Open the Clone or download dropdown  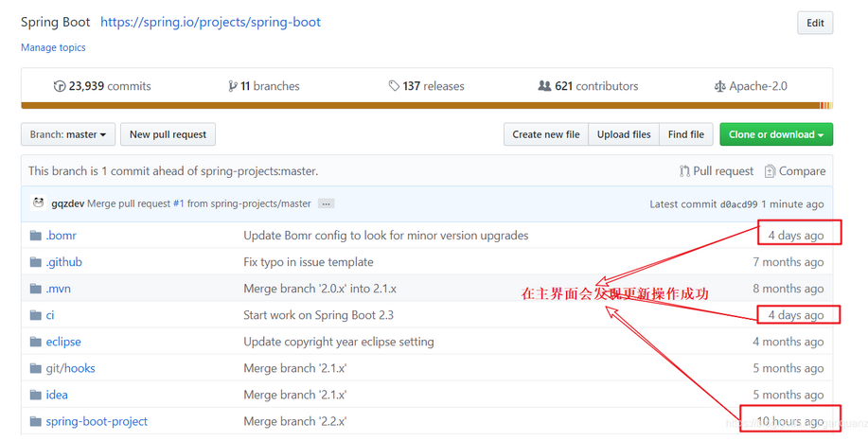click(776, 134)
